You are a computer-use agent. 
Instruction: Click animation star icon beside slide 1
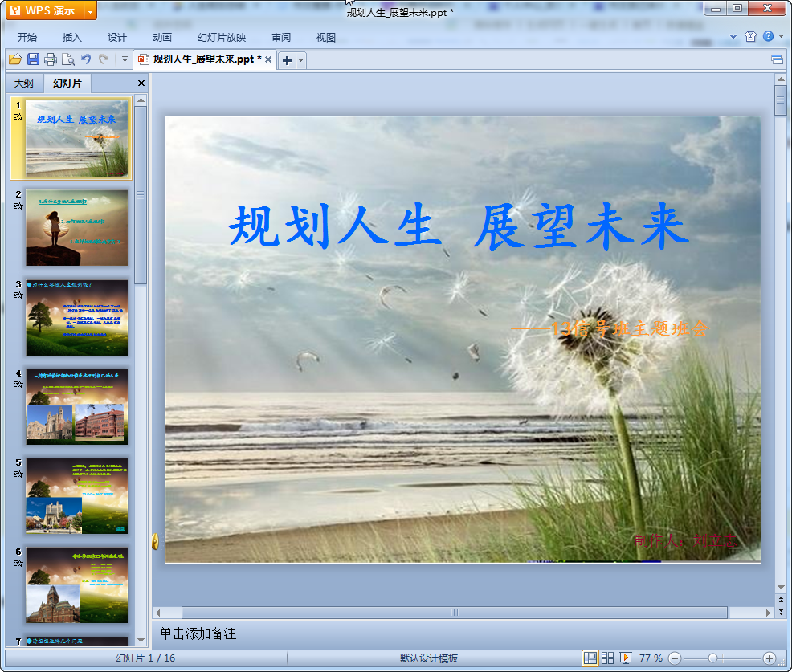[18, 117]
